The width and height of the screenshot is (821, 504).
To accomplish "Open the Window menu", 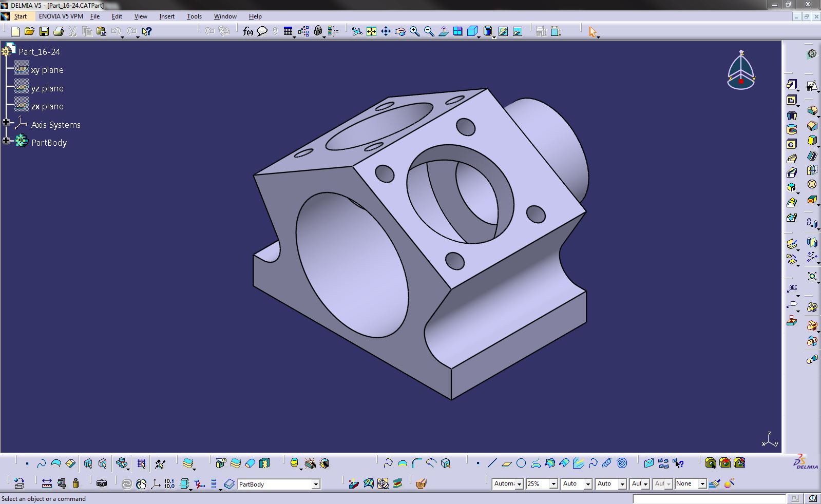I will pyautogui.click(x=225, y=16).
